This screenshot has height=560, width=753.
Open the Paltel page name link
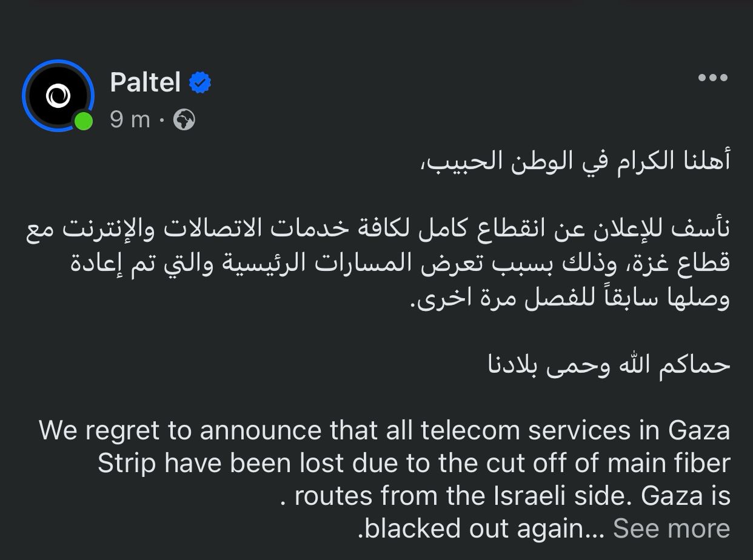[146, 82]
